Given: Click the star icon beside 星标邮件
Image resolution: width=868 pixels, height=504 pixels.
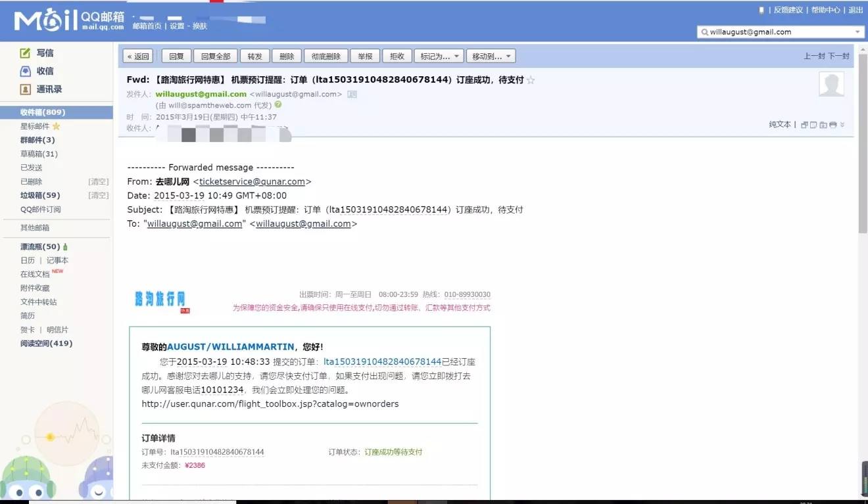Looking at the screenshot, I should click(x=56, y=126).
